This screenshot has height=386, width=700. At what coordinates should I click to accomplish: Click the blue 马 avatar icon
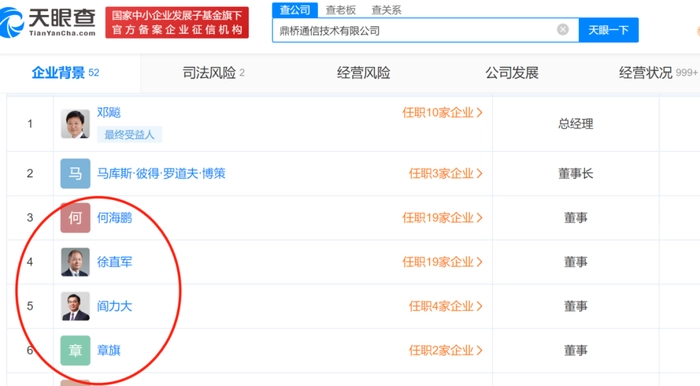[x=75, y=173]
